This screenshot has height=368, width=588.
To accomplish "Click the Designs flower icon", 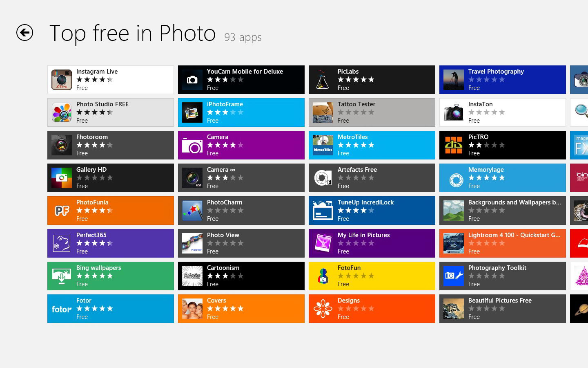I will 323,309.
